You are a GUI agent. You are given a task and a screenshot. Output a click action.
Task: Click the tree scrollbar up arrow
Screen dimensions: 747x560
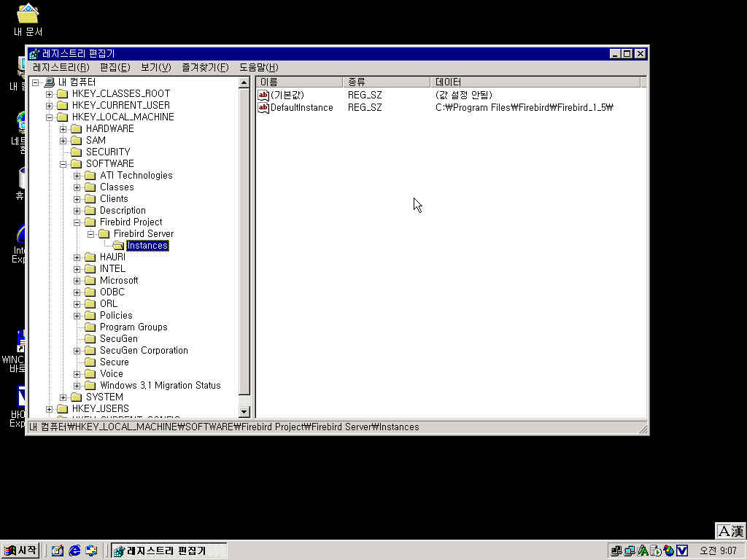pos(244,82)
